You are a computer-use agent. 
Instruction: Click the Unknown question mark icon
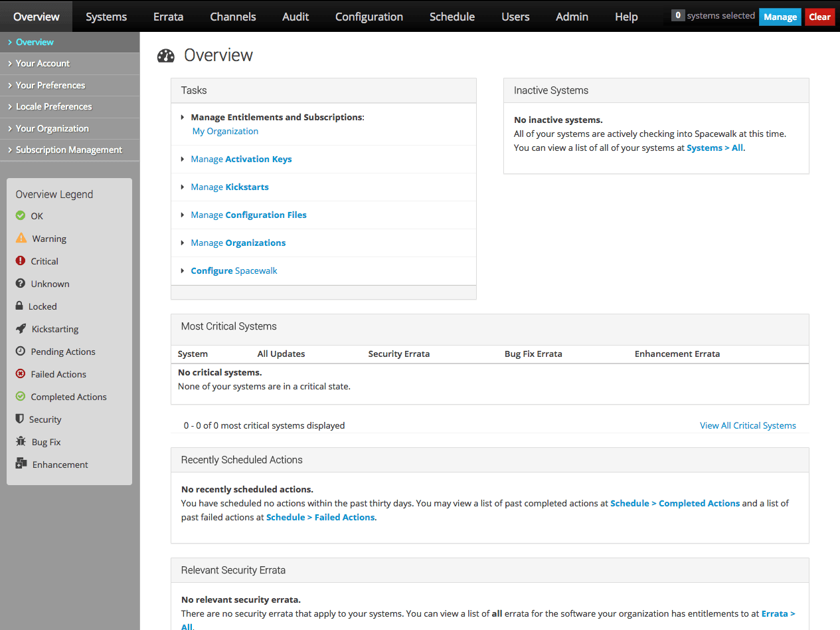pyautogui.click(x=21, y=284)
